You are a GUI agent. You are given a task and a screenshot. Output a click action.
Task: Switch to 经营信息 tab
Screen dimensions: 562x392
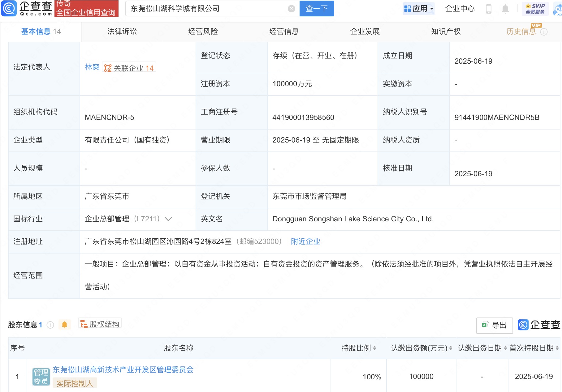click(x=284, y=32)
